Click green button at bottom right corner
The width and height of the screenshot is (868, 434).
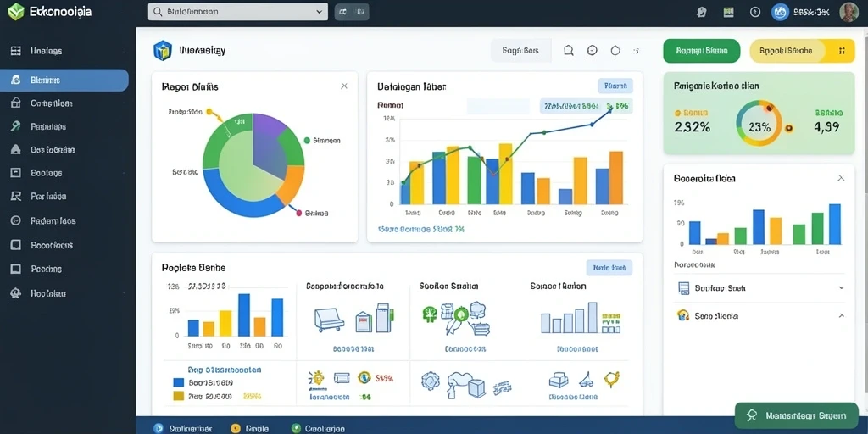pyautogui.click(x=796, y=415)
